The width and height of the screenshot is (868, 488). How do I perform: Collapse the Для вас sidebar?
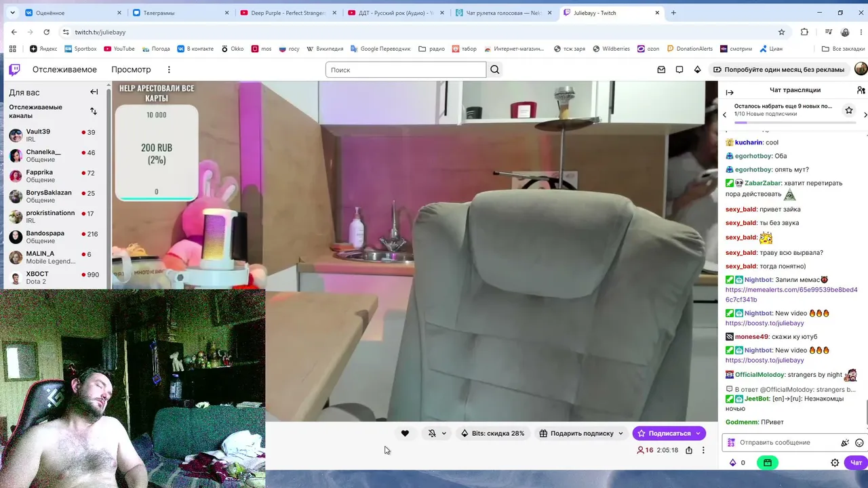[94, 92]
